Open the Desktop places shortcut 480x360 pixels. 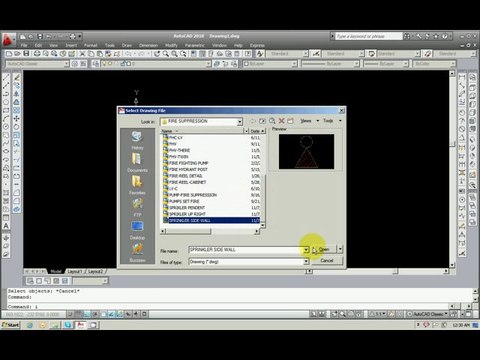(137, 230)
